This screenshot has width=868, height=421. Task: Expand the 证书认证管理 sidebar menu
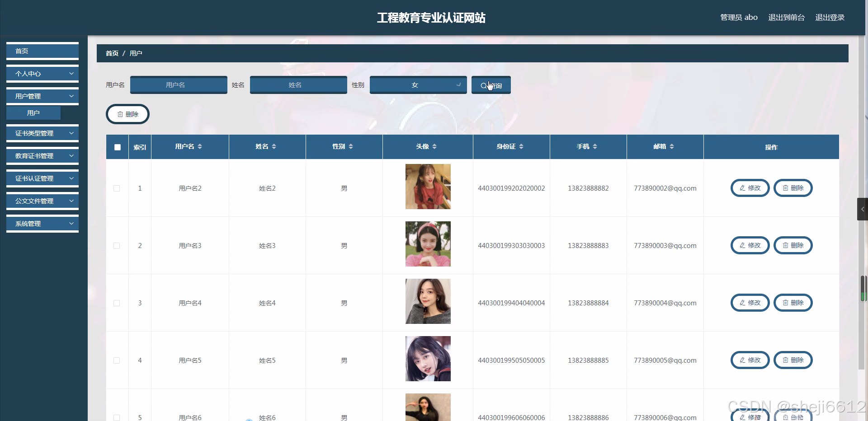(42, 178)
